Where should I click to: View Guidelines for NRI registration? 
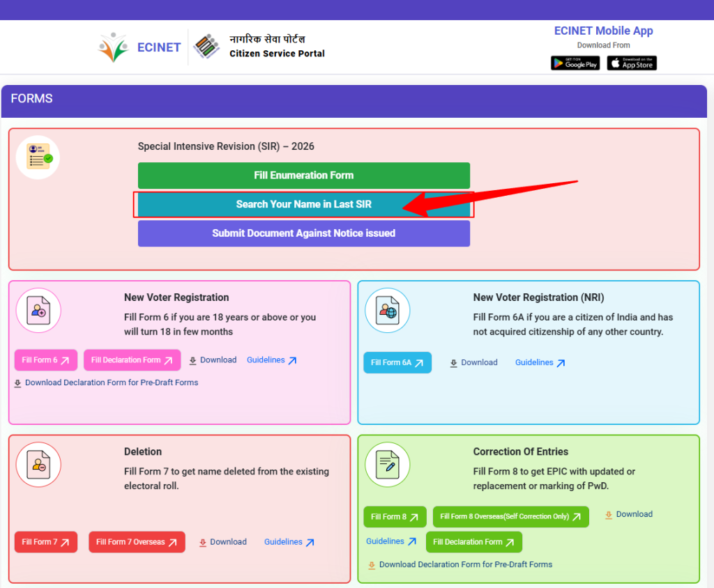click(x=540, y=363)
